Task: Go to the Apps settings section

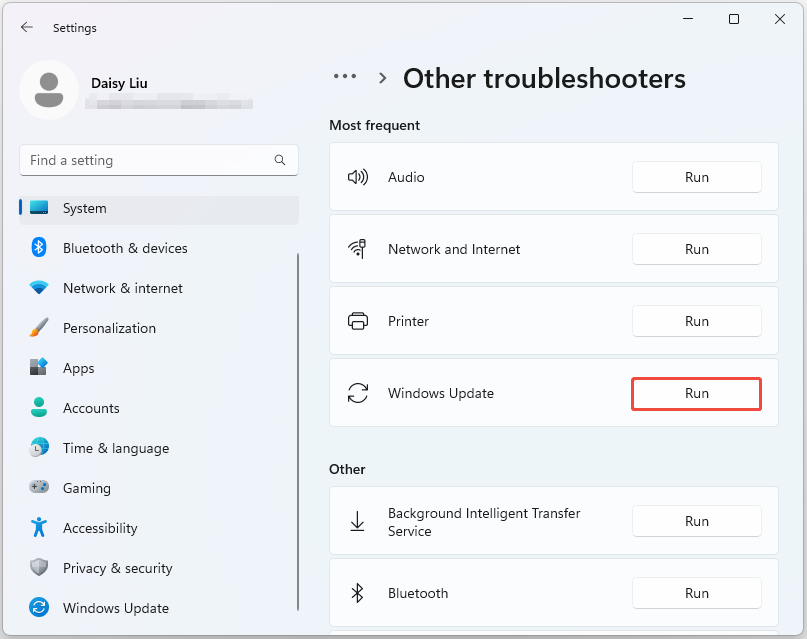Action: pyautogui.click(x=79, y=368)
